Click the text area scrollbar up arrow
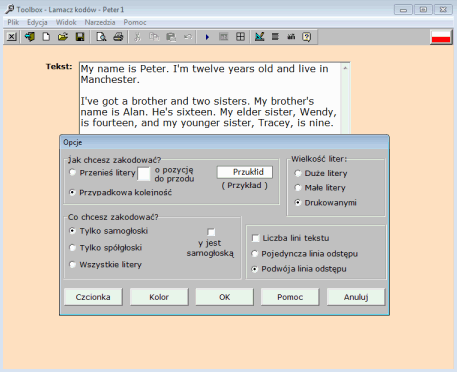The width and height of the screenshot is (457, 372). (x=345, y=68)
